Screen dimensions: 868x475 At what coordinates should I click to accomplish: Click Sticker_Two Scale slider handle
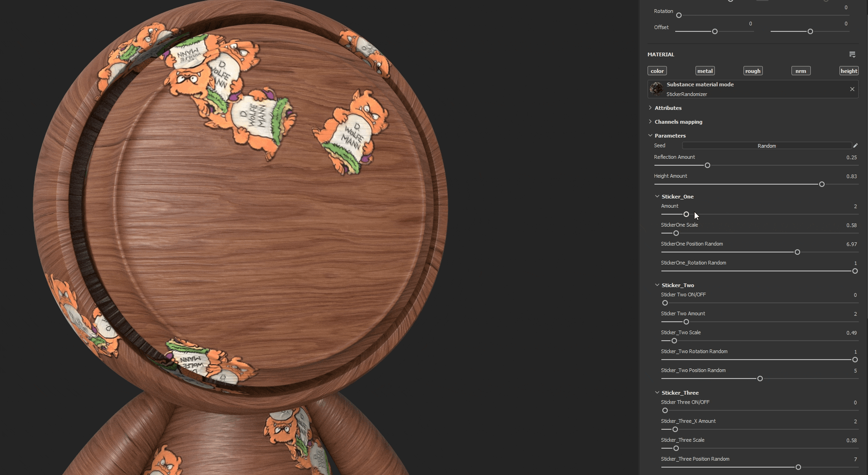click(x=674, y=341)
